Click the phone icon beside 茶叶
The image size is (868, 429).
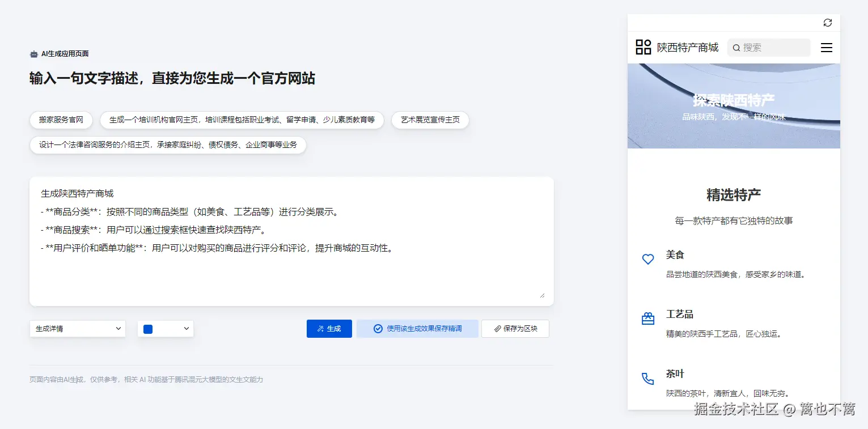coord(647,378)
